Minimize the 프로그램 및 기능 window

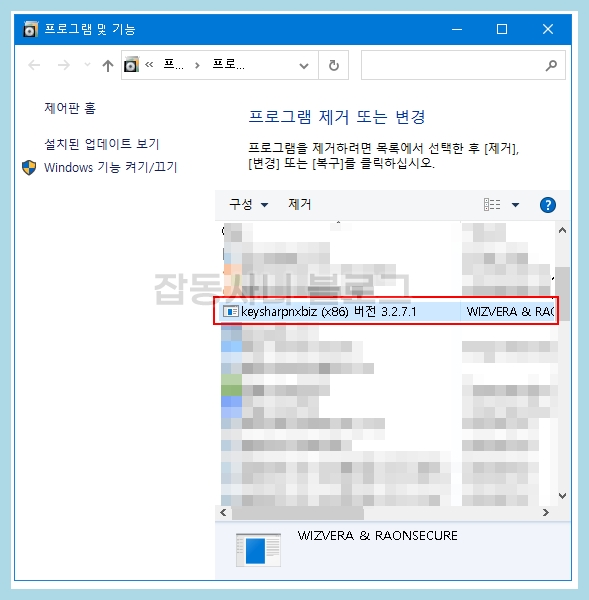pyautogui.click(x=457, y=29)
